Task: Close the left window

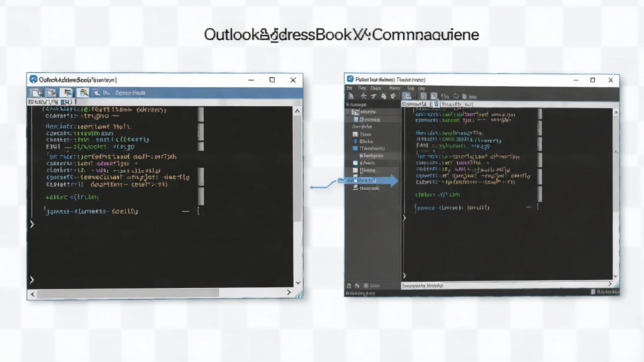Action: [x=293, y=80]
